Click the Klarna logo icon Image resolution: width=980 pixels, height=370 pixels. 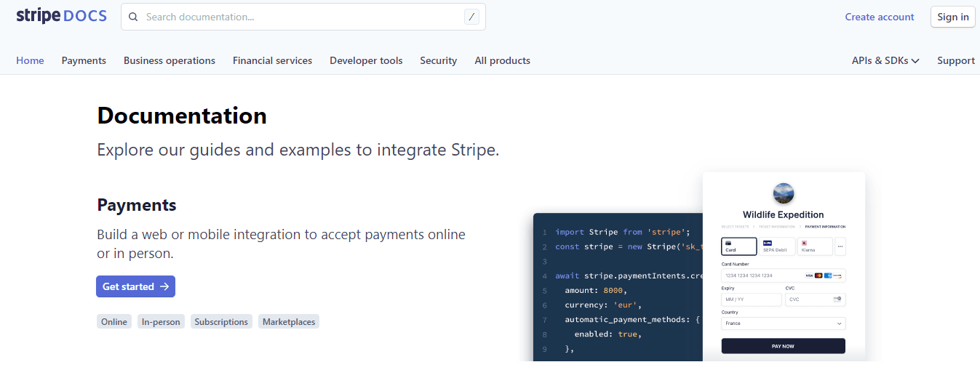click(804, 243)
